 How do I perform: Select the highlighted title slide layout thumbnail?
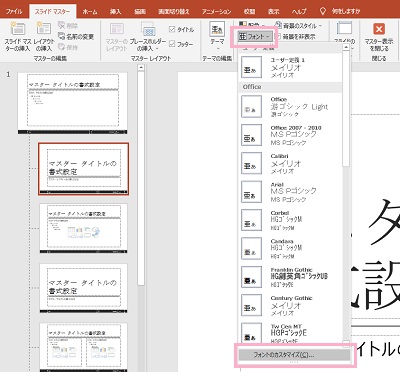point(83,169)
